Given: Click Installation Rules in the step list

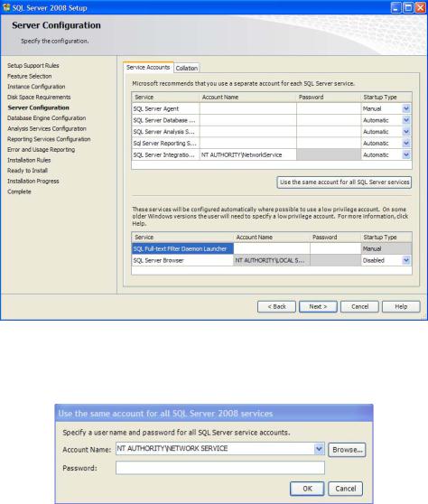Looking at the screenshot, I should click(x=29, y=160).
